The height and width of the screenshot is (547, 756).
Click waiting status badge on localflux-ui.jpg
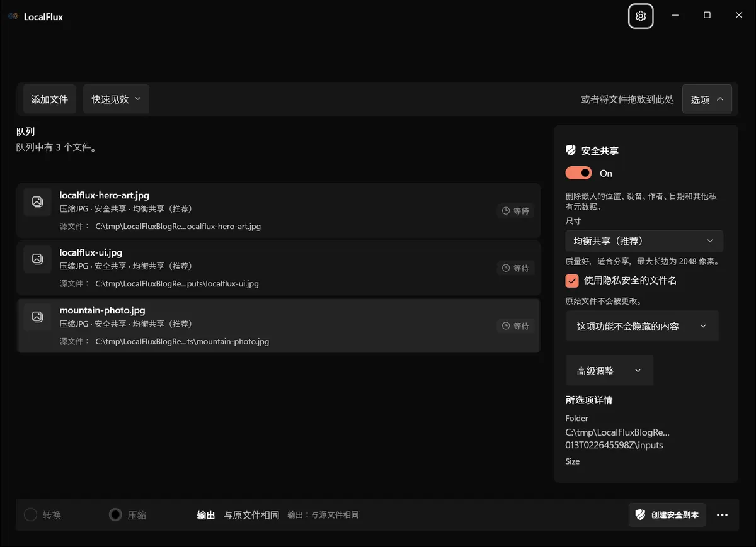[x=515, y=268]
